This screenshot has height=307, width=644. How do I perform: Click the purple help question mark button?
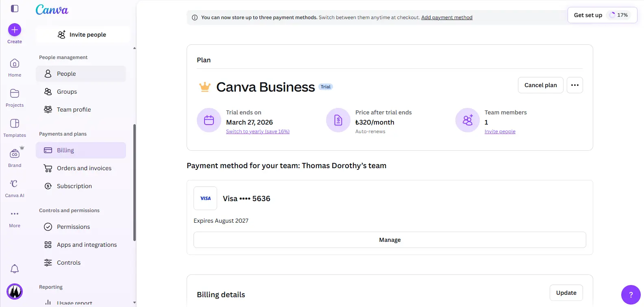(x=631, y=295)
